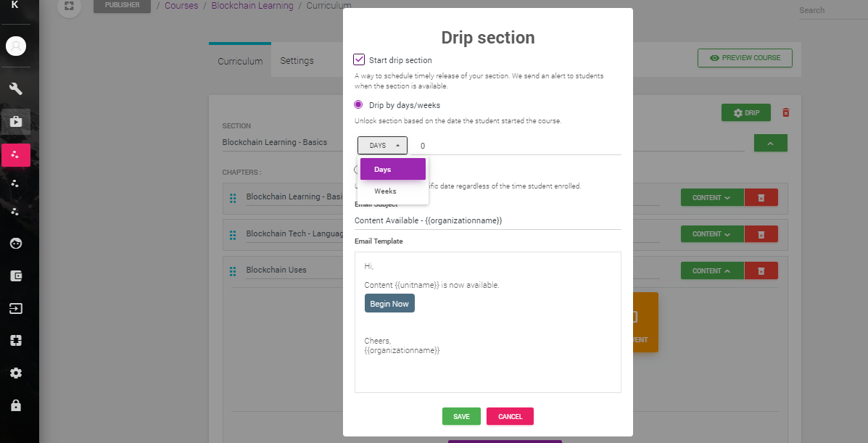The image size is (868, 443).
Task: Switch to the Settings tab
Action: (297, 60)
